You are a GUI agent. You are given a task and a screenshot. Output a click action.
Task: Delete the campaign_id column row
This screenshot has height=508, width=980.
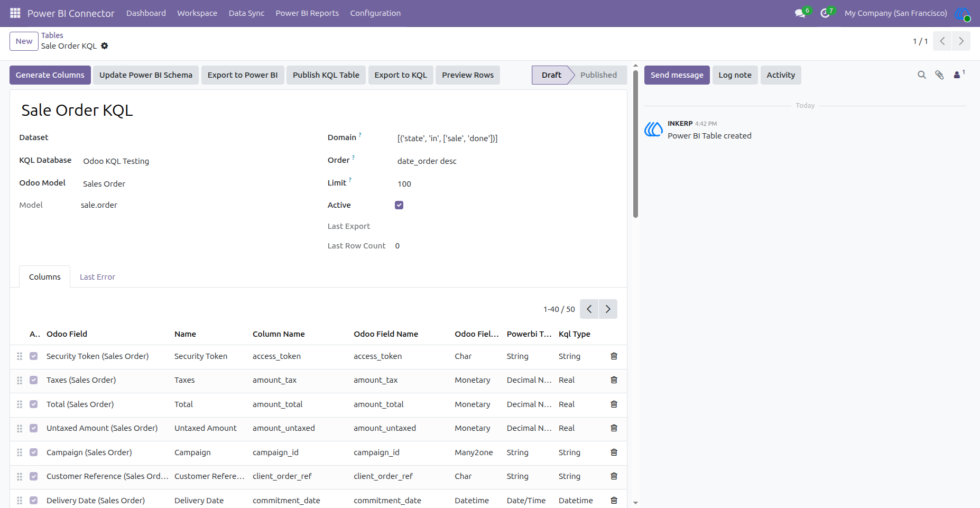click(x=614, y=452)
